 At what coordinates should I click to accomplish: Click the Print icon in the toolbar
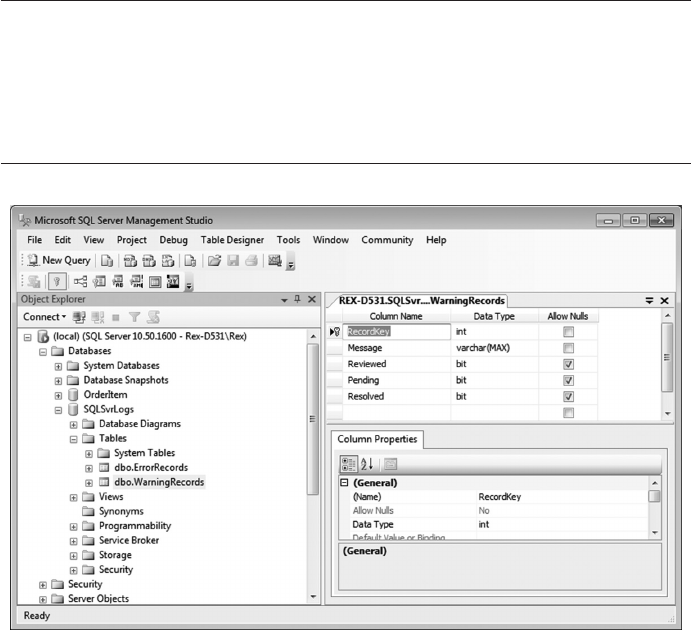[251, 261]
